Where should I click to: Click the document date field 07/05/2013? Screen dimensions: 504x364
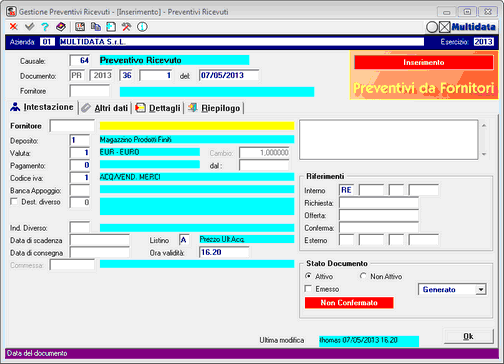229,75
